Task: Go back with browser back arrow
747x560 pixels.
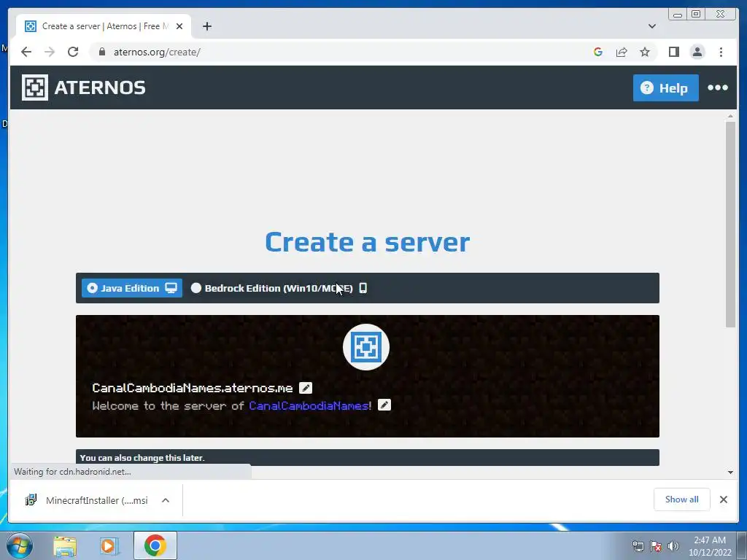Action: 26,52
